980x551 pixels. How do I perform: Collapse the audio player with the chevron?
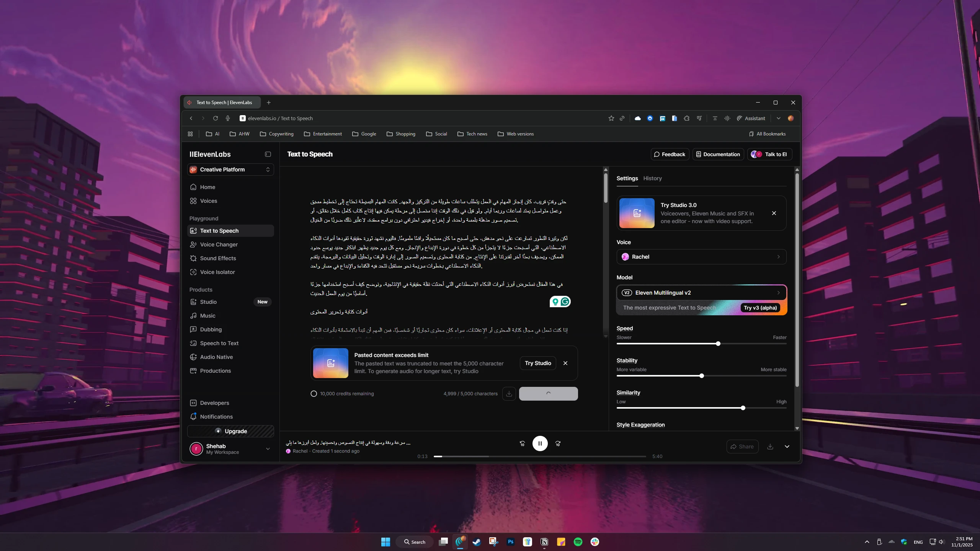787,447
